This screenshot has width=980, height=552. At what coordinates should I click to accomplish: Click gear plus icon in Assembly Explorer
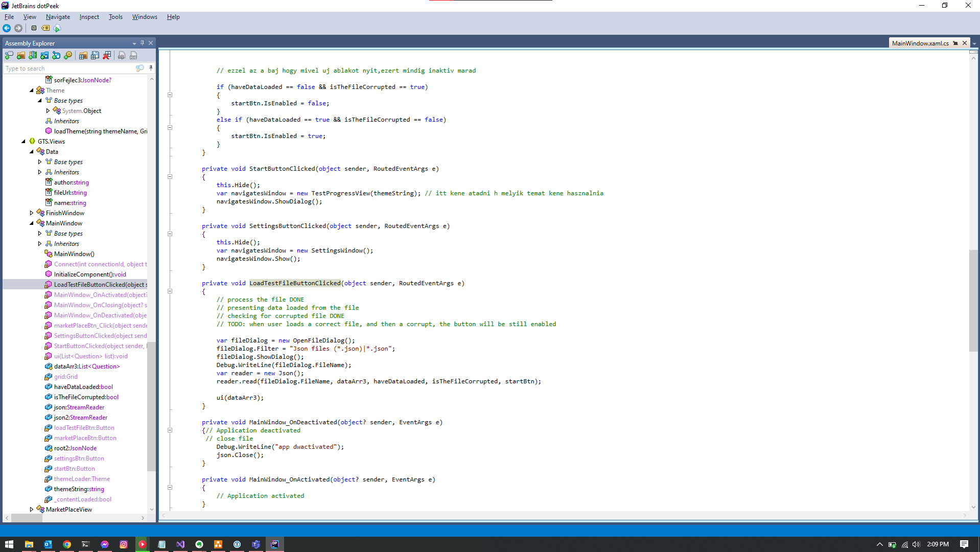point(68,55)
